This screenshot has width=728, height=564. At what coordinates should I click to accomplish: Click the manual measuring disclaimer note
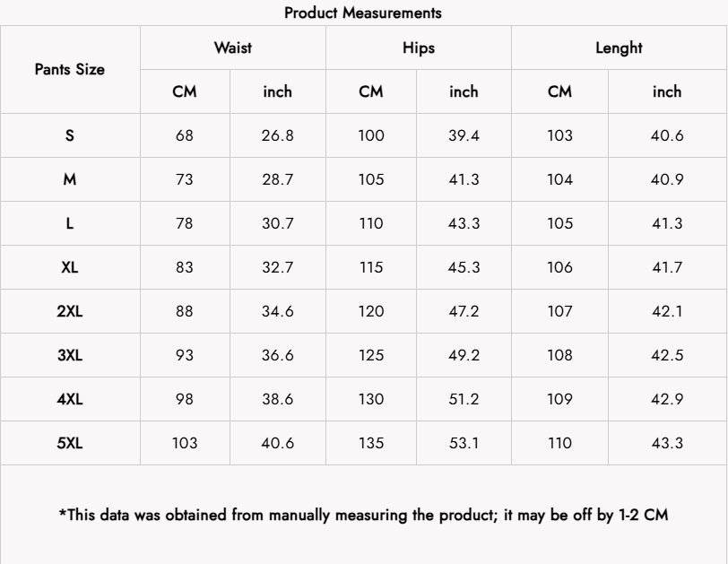click(x=363, y=515)
